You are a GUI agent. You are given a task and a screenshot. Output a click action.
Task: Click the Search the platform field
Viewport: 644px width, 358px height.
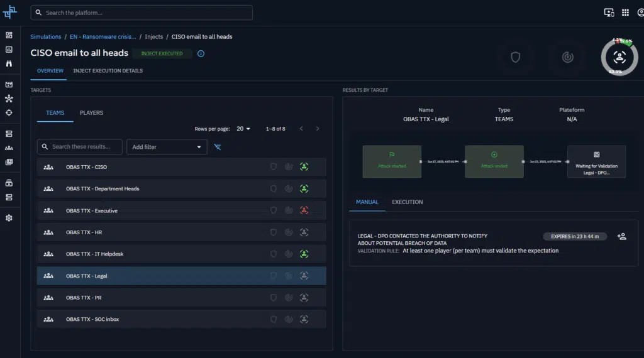tap(142, 13)
